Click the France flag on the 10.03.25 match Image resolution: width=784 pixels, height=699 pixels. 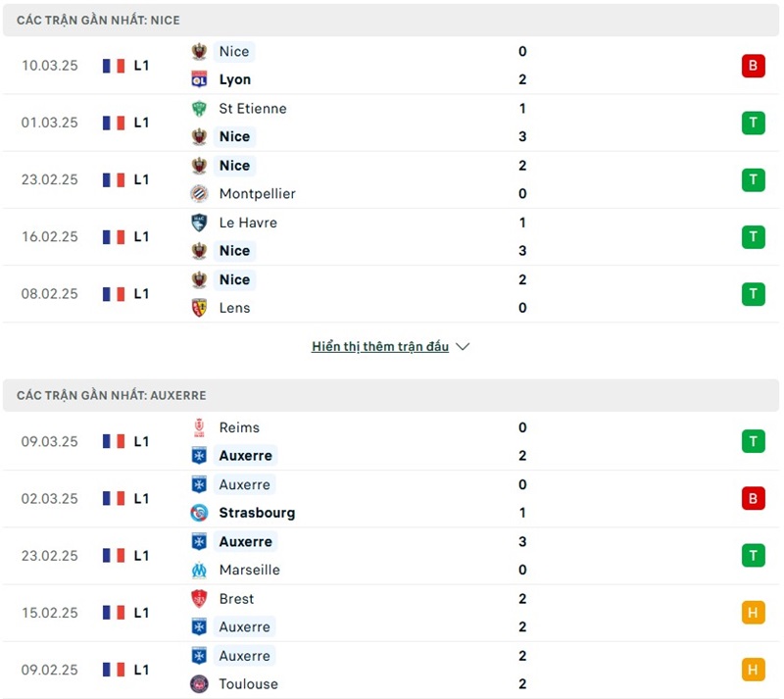click(x=114, y=66)
